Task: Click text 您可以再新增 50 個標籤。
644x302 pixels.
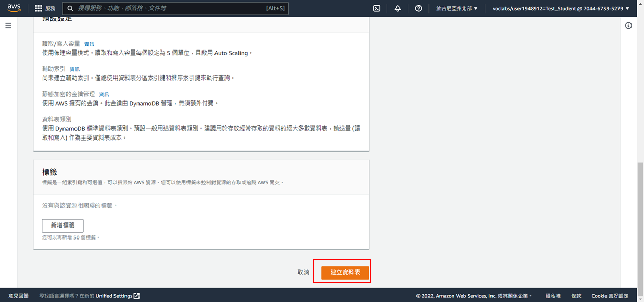Action: click(71, 237)
